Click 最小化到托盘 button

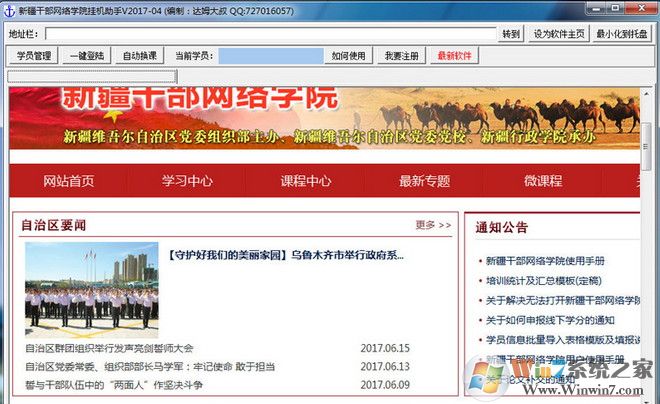[x=622, y=34]
